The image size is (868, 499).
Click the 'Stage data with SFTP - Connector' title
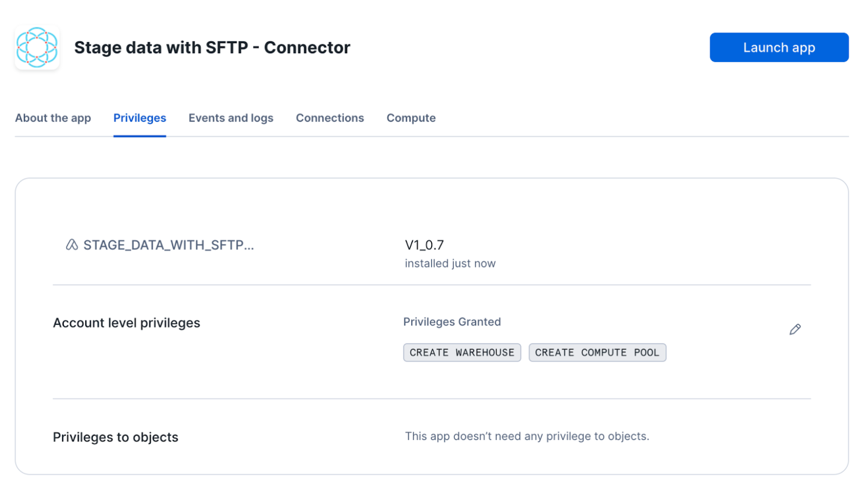(212, 48)
